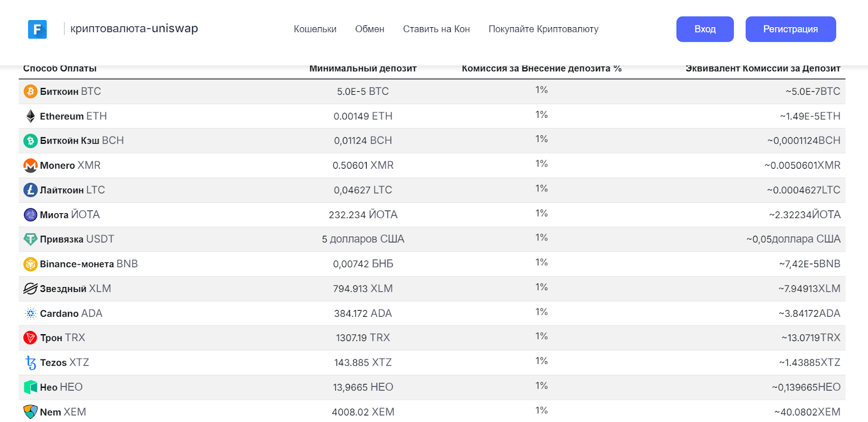This screenshot has height=422, width=868.
Task: Click the ~5.0E-7BTC commission equivalent
Action: (x=813, y=92)
